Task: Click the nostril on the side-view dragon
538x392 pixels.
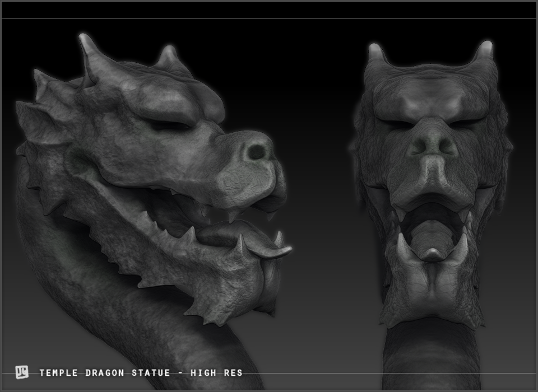Action: pyautogui.click(x=257, y=151)
